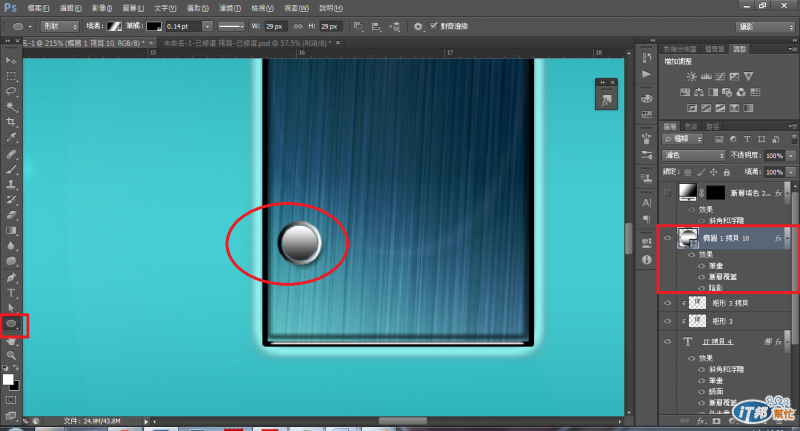Select the Pen tool
This screenshot has width=800, height=431.
(x=11, y=277)
